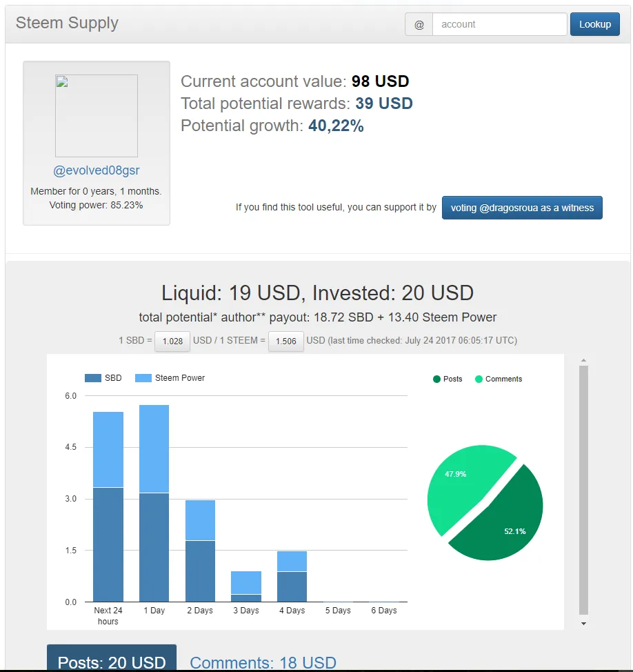The height and width of the screenshot is (672, 633).
Task: Click the scrollbar up arrow beside chart
Action: click(x=583, y=360)
